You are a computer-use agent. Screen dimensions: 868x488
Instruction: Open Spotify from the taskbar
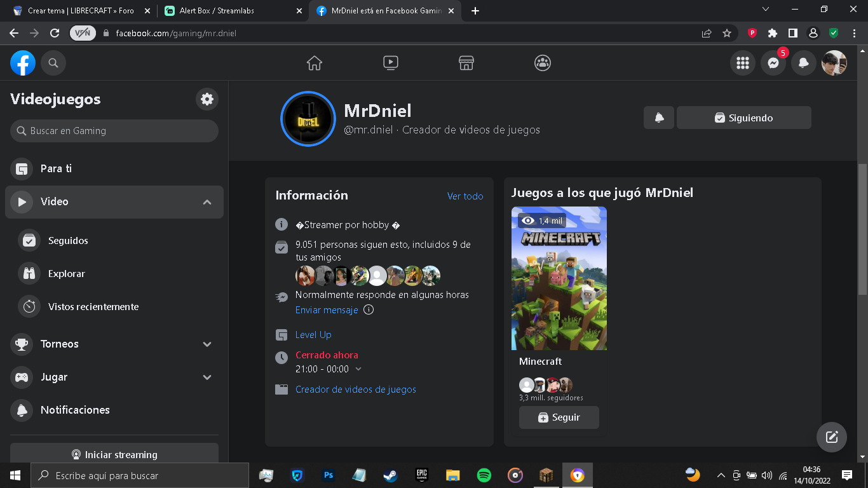click(484, 475)
